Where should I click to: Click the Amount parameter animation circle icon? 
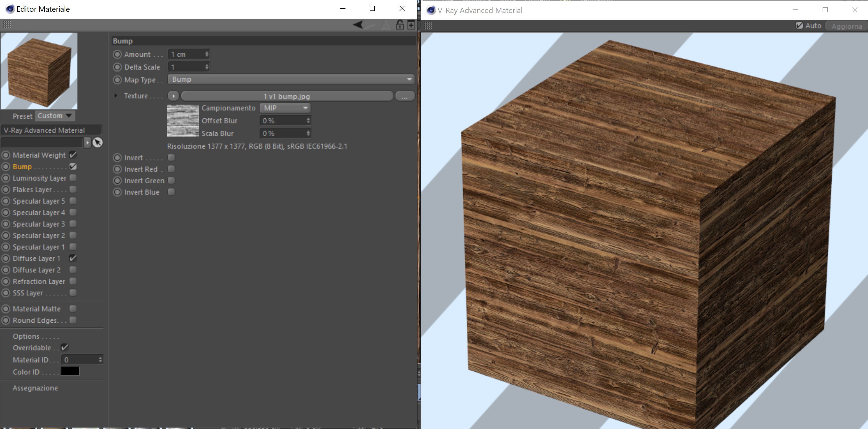[x=117, y=54]
